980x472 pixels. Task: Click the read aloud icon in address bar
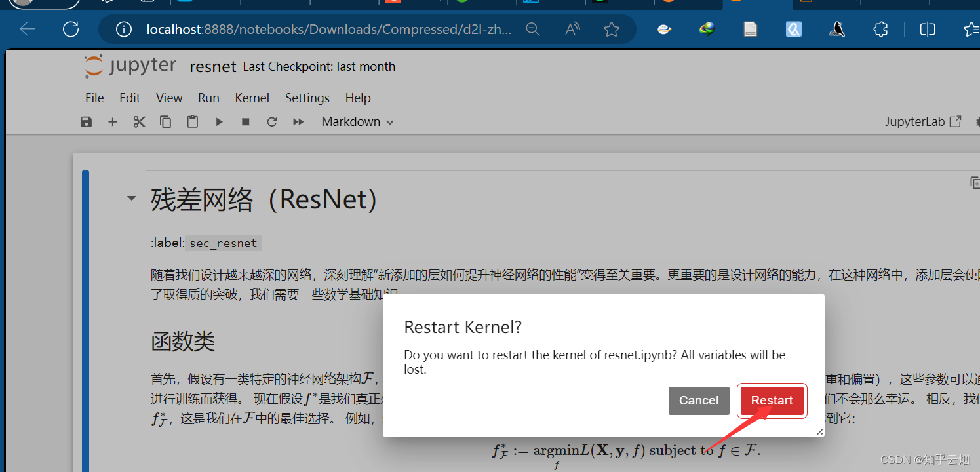572,29
